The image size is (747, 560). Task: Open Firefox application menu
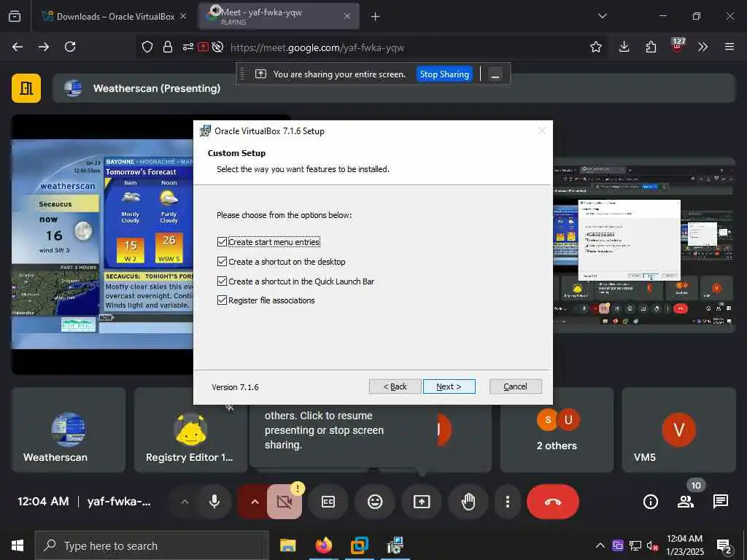(729, 47)
